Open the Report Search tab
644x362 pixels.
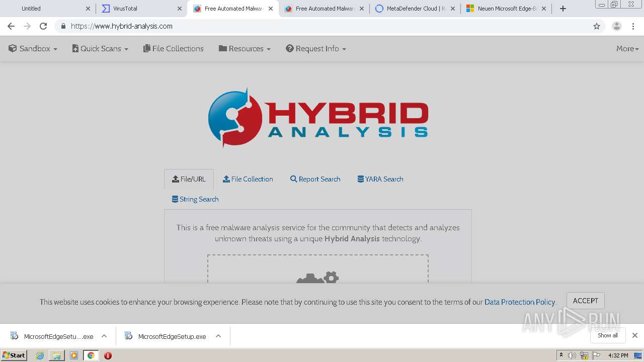click(315, 179)
